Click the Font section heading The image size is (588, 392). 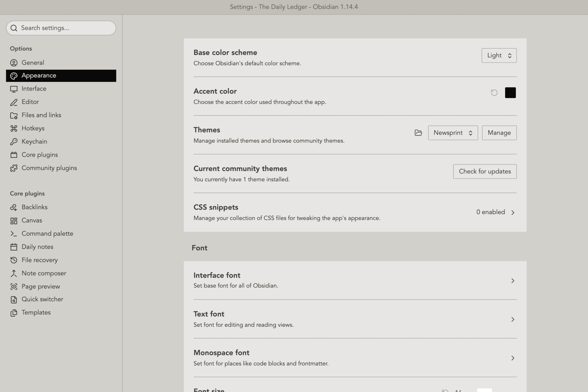point(199,248)
